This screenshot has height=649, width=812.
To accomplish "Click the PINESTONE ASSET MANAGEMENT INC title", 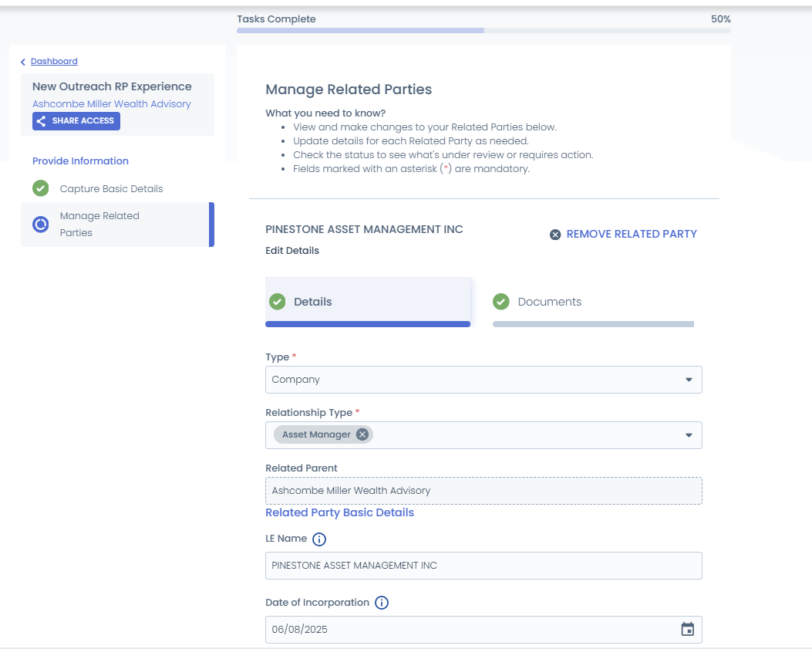I will click(364, 229).
